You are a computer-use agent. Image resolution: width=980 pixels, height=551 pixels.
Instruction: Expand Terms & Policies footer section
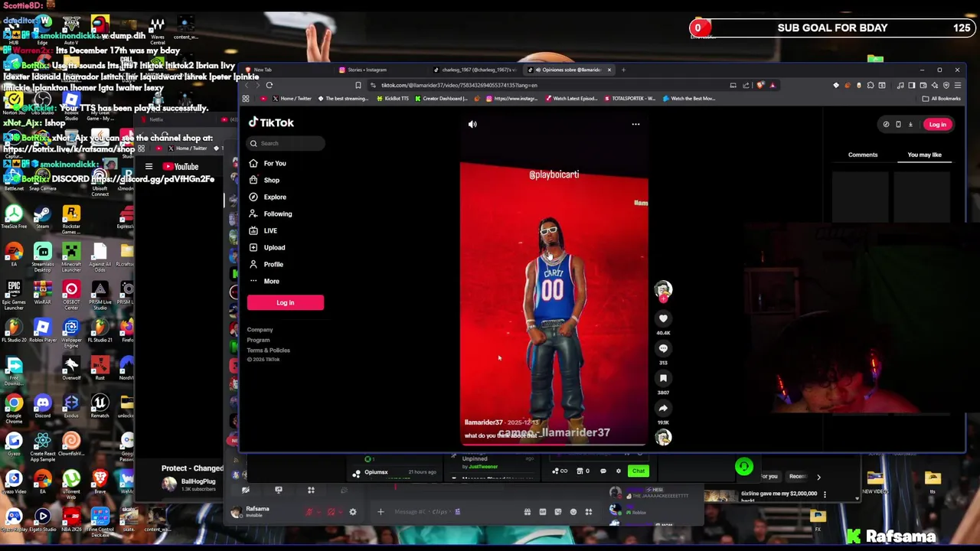(x=268, y=350)
